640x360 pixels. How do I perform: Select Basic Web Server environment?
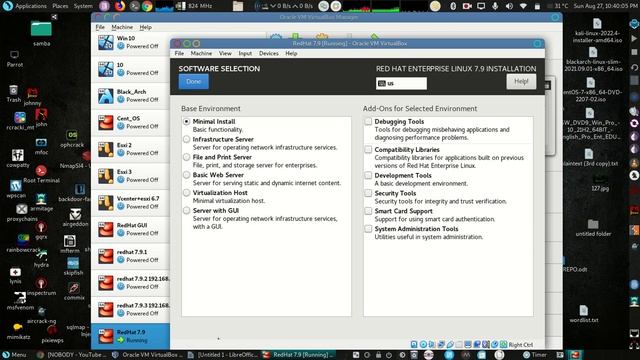point(187,175)
